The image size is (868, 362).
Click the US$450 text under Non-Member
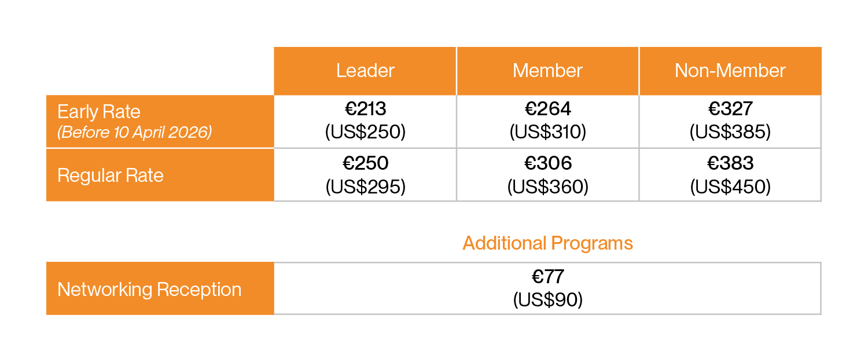(x=730, y=187)
